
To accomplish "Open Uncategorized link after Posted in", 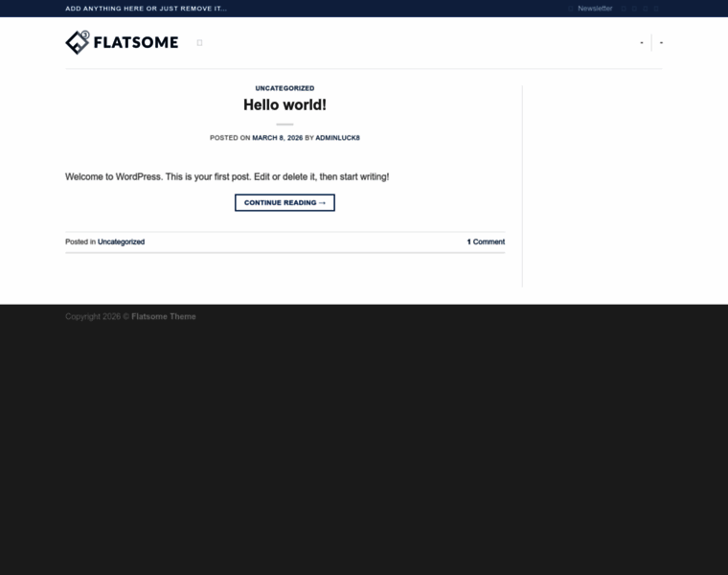I will (x=122, y=242).
